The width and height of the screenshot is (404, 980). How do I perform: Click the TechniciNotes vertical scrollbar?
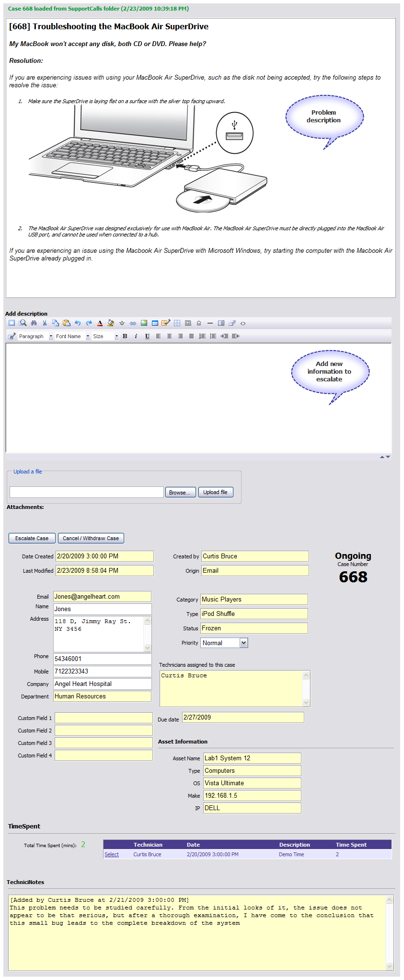(390, 933)
